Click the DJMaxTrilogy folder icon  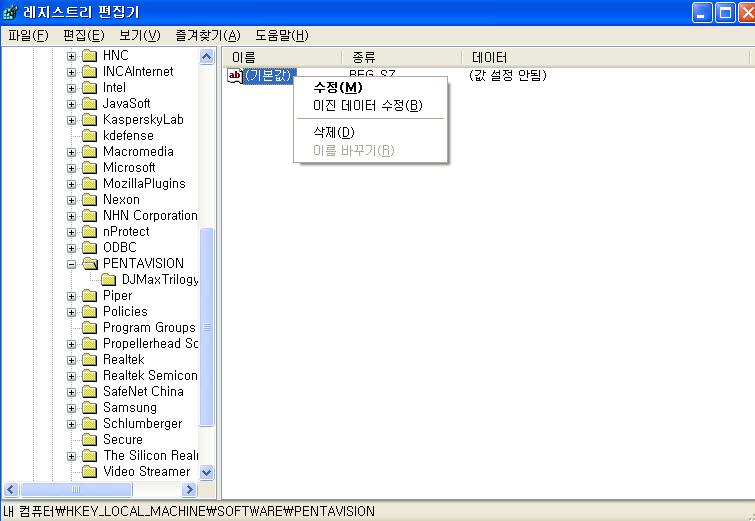tap(109, 280)
